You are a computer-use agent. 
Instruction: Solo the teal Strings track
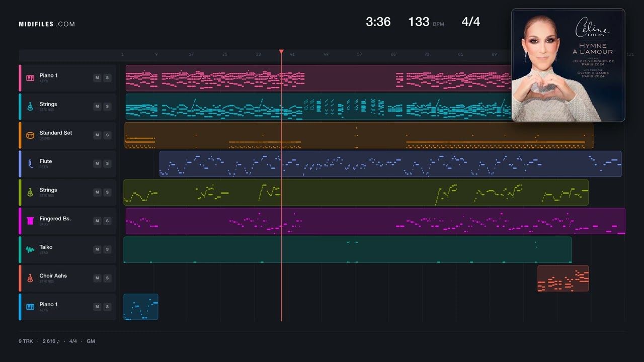pyautogui.click(x=107, y=107)
